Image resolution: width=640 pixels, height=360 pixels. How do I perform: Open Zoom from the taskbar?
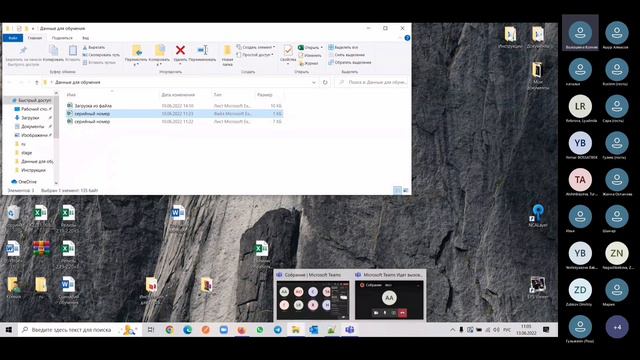223,329
